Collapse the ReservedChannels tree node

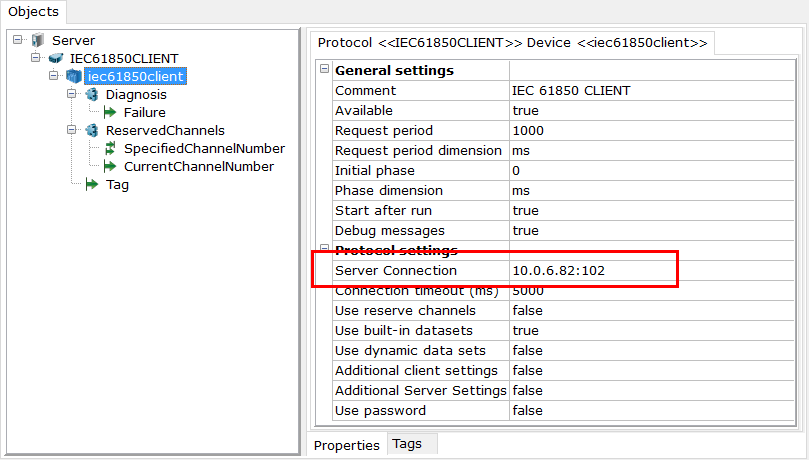[x=72, y=130]
